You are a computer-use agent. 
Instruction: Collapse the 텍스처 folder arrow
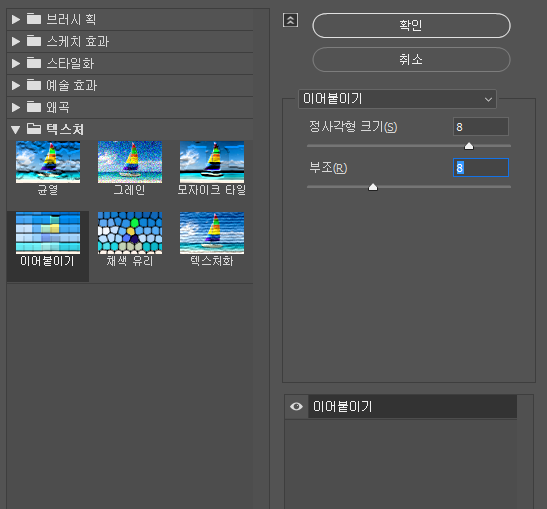point(16,130)
